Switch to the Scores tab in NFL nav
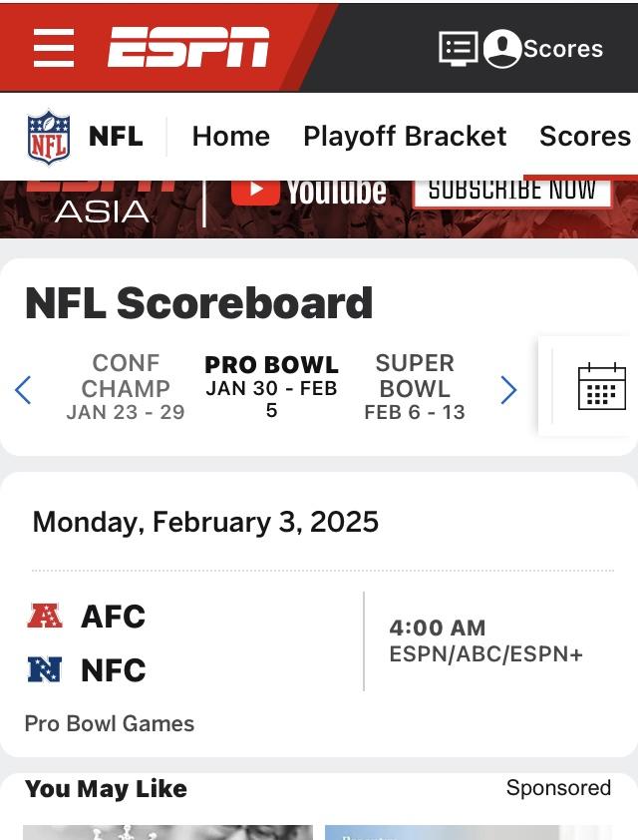 point(585,136)
